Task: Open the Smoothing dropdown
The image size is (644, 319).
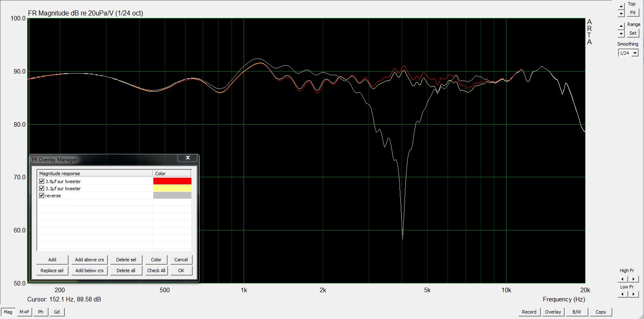Action: tap(635, 53)
